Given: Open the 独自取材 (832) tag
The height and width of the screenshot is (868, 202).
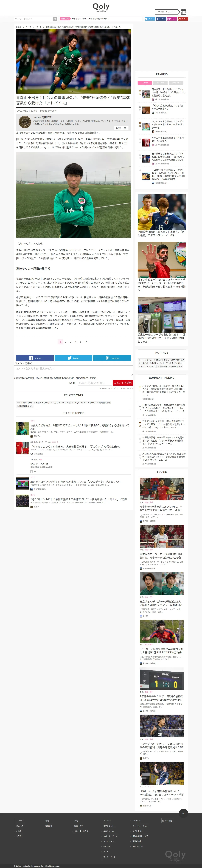Looking at the screenshot, I should [x=25, y=406].
